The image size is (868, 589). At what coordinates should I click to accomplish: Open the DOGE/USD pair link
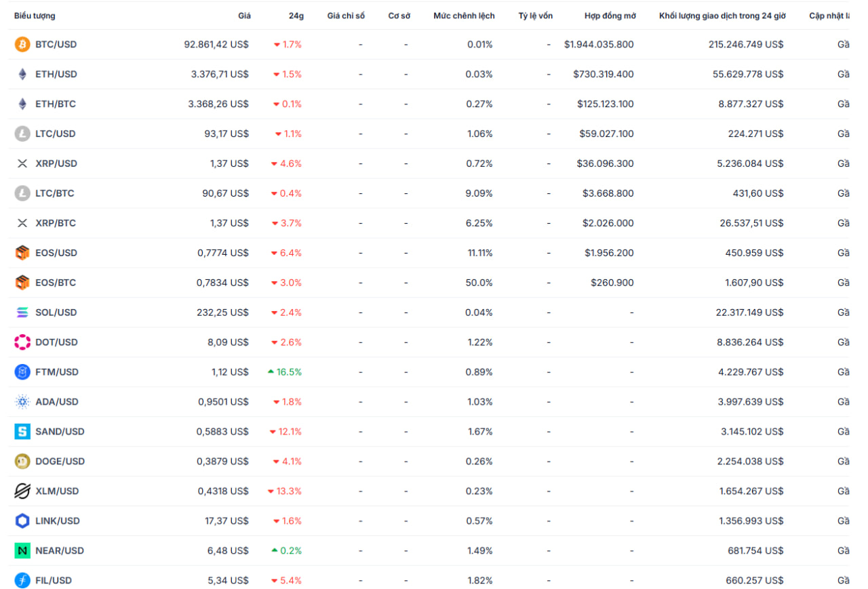coord(60,462)
